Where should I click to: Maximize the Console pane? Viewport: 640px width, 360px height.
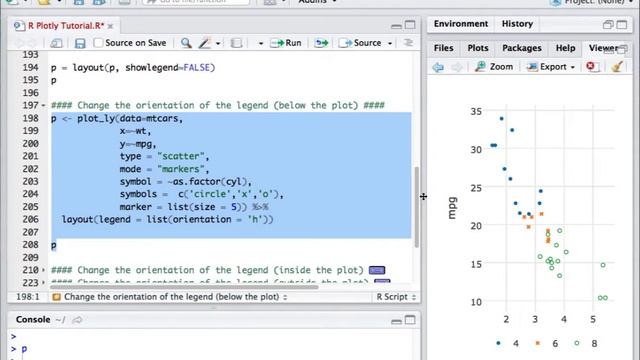tap(410, 320)
